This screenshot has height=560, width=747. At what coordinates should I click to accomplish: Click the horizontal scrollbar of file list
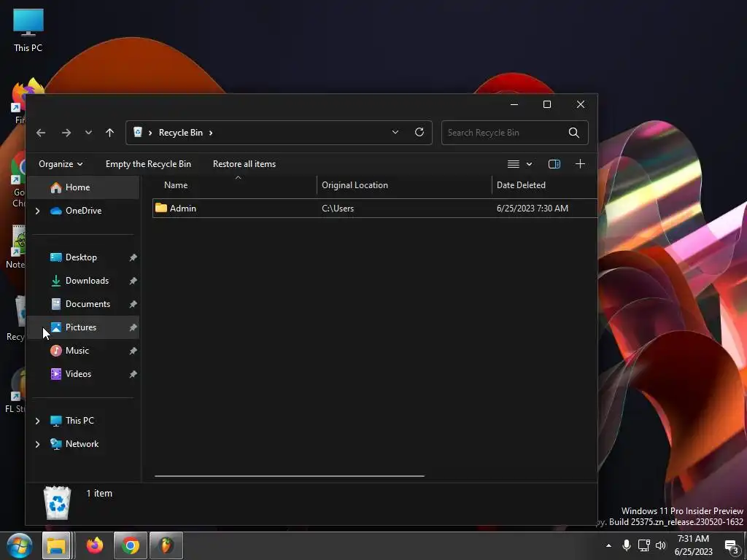[x=289, y=475]
